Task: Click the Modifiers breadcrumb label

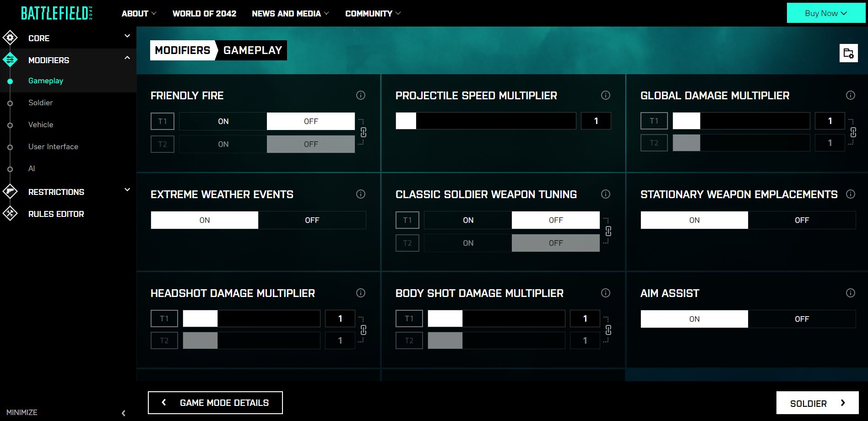Action: point(183,50)
